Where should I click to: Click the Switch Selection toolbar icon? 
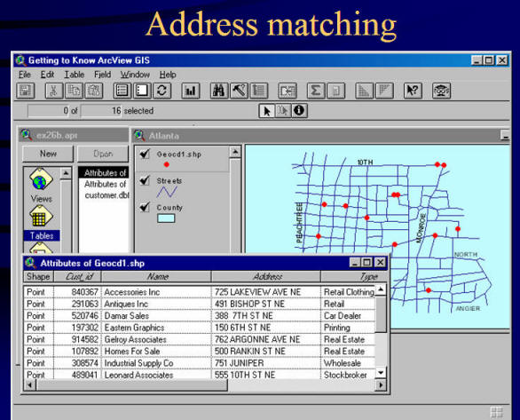pyautogui.click(x=162, y=91)
